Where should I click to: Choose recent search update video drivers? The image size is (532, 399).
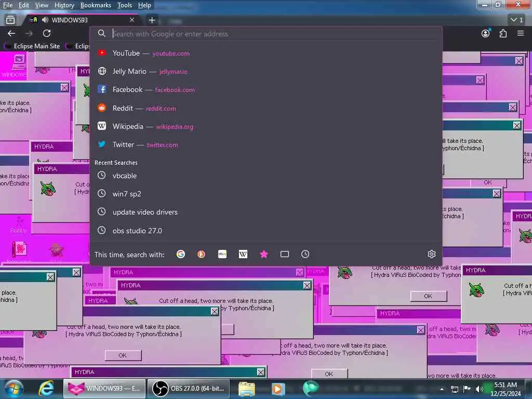pos(267,212)
